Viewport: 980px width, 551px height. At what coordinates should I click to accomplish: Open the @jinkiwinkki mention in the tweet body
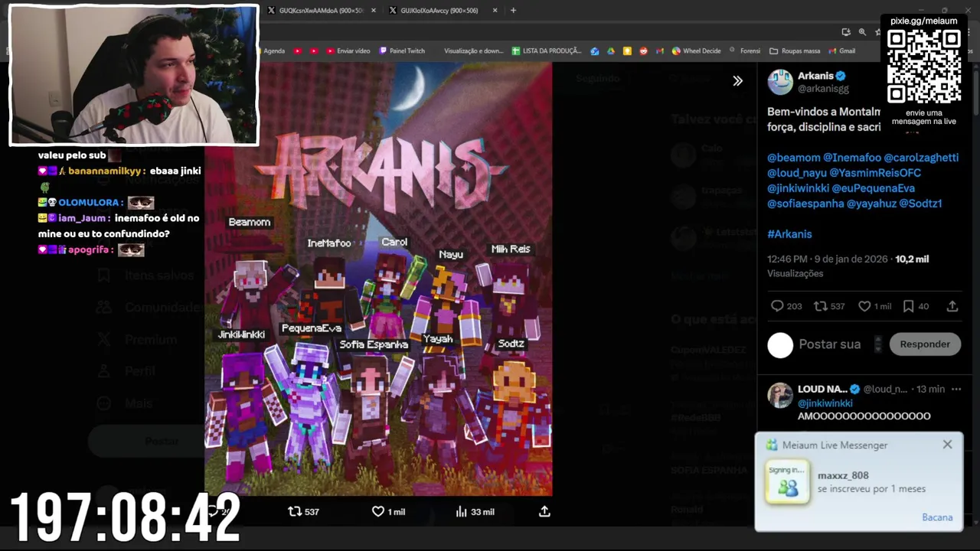(x=798, y=188)
